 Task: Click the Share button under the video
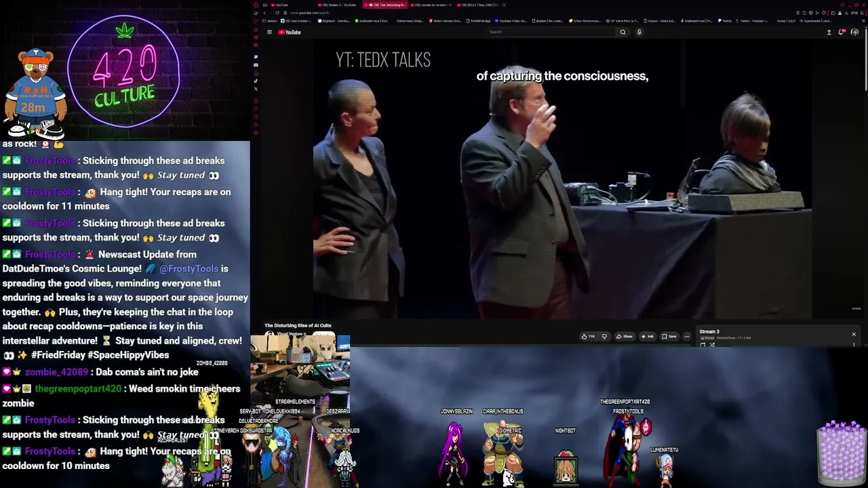[625, 336]
